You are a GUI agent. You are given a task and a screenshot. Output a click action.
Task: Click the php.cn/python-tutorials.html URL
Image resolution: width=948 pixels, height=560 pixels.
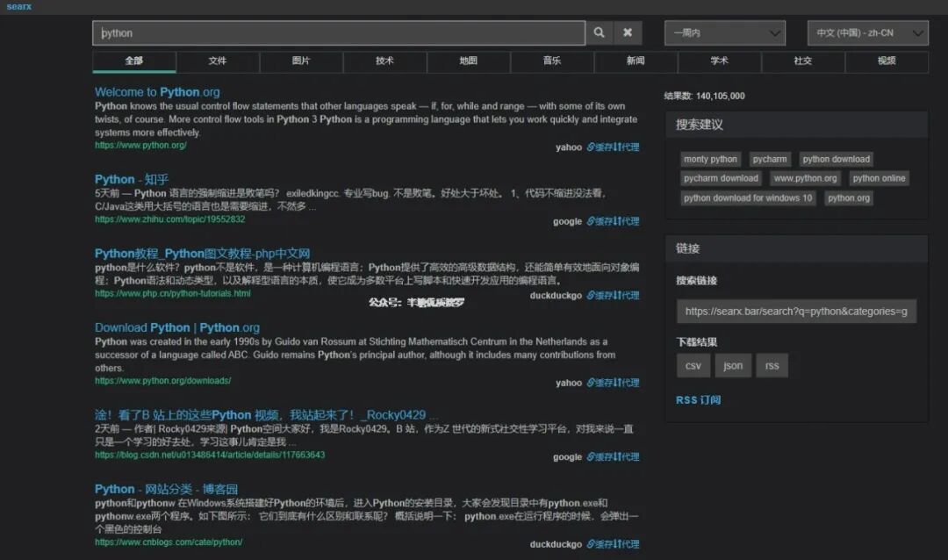pyautogui.click(x=172, y=293)
